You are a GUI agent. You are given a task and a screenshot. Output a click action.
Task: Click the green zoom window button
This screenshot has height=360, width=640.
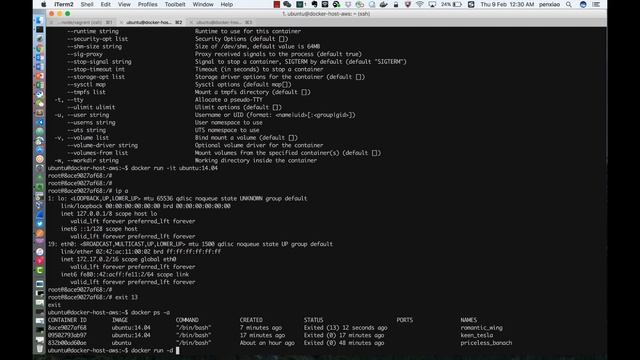[x=68, y=14]
